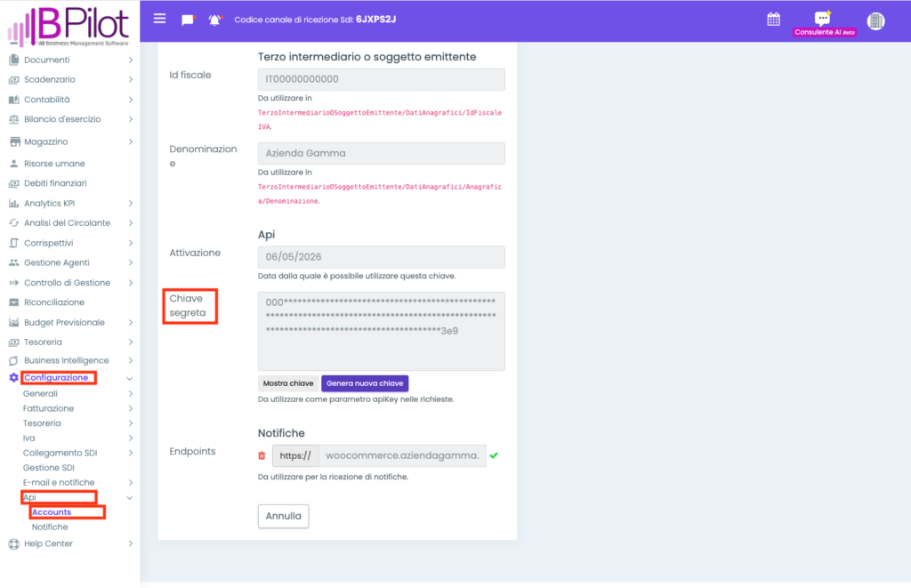Open the notifications bell icon

pyautogui.click(x=215, y=20)
